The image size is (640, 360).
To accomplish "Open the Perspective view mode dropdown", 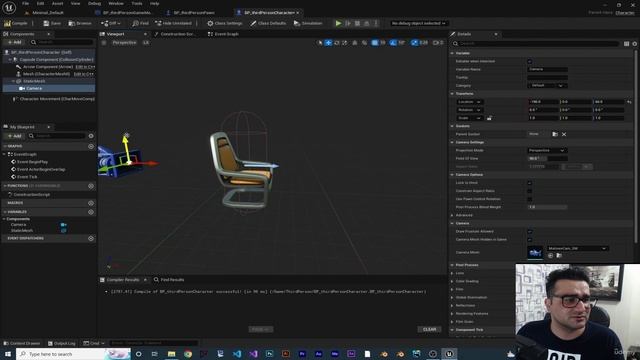I will click(x=124, y=42).
